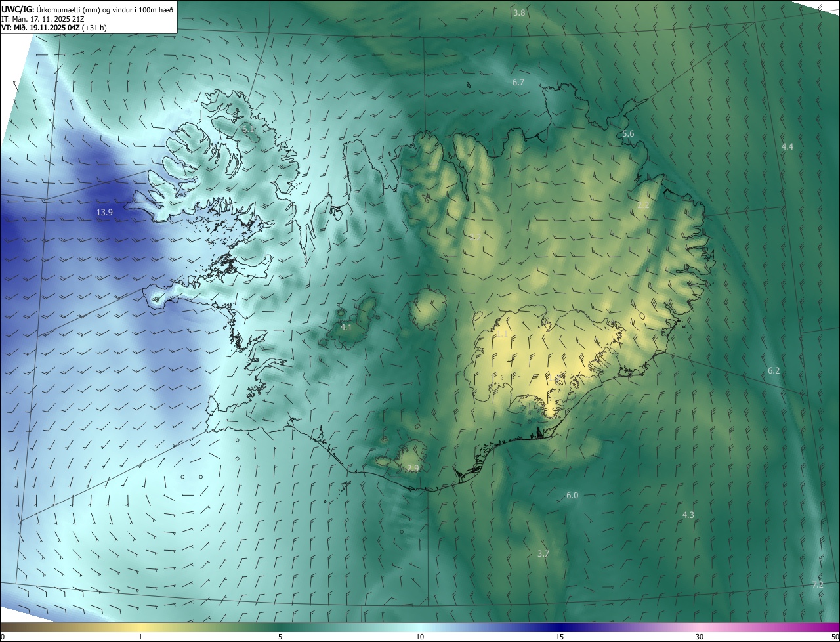
Task: Click the IT: Mán. 17. 11. 2025 21Z line
Action: coord(41,19)
